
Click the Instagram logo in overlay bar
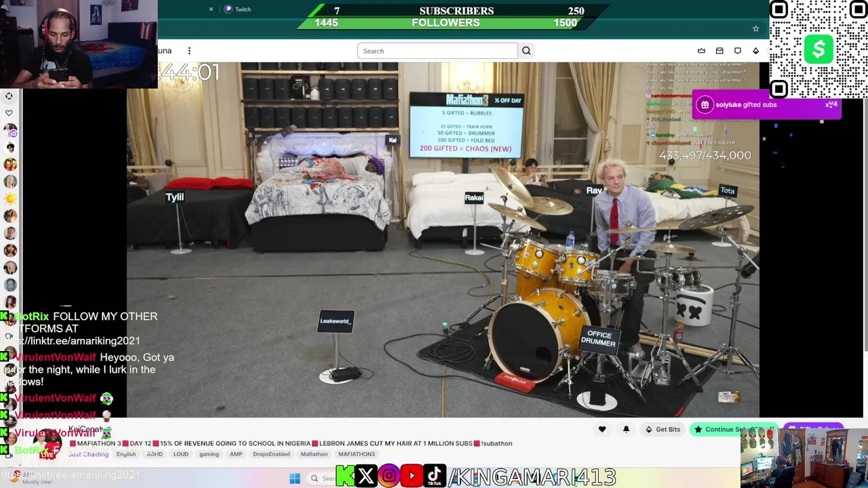(x=389, y=476)
